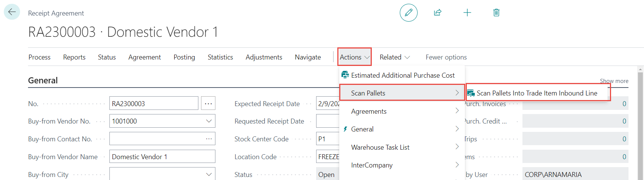This screenshot has height=180, width=644.
Task: Select Scan Pallets Into Trade Item Inbound Line
Action: click(x=536, y=93)
